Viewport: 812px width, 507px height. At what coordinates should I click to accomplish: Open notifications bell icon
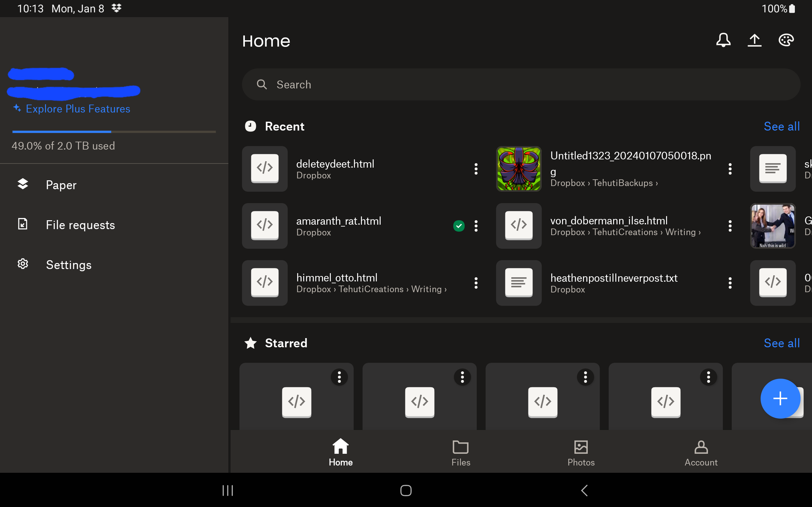(x=723, y=40)
